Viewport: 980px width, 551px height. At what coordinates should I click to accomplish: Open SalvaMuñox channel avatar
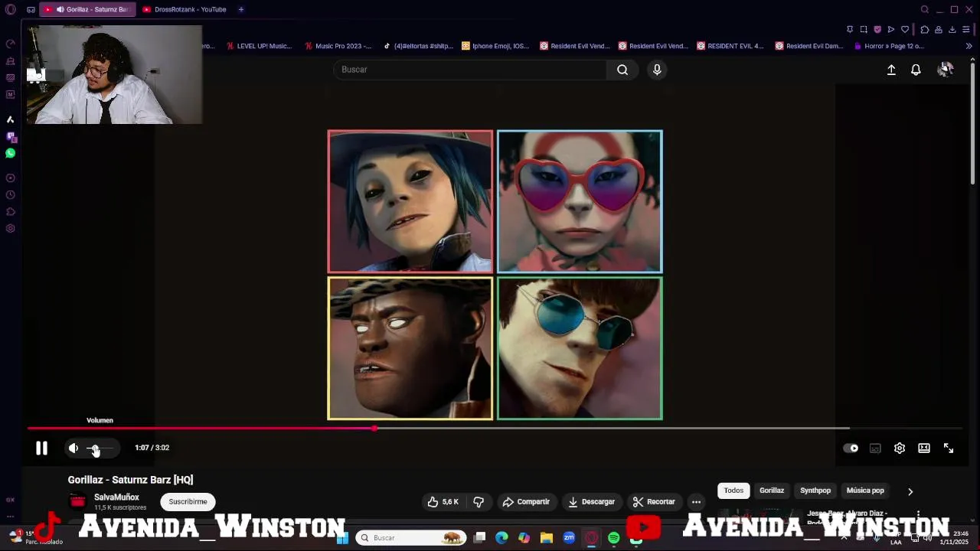coord(77,502)
